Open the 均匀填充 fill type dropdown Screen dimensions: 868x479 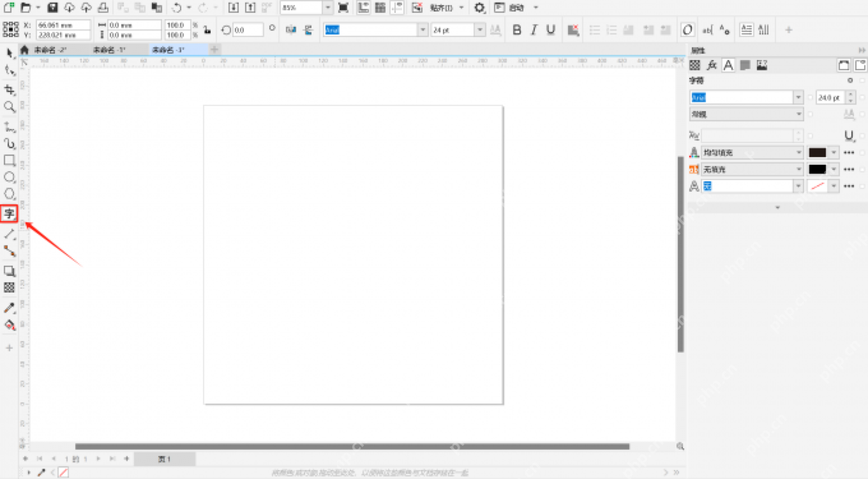798,153
